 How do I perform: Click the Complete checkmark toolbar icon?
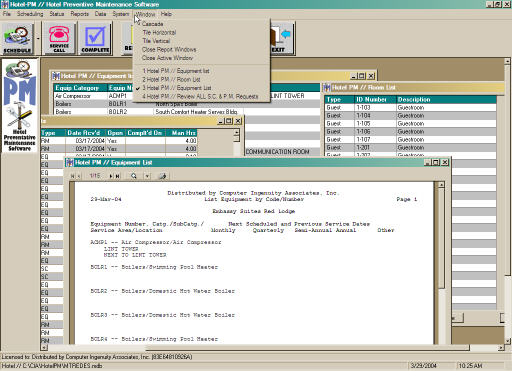point(95,39)
